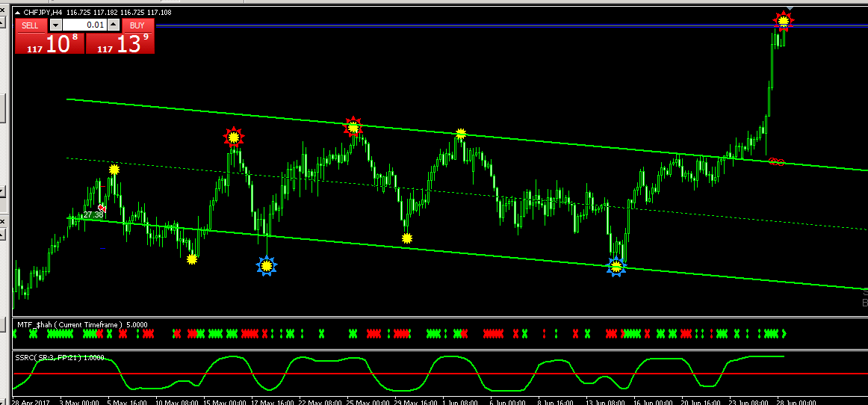
Task: Click the 3 May 00:00 time label
Action: [x=78, y=402]
